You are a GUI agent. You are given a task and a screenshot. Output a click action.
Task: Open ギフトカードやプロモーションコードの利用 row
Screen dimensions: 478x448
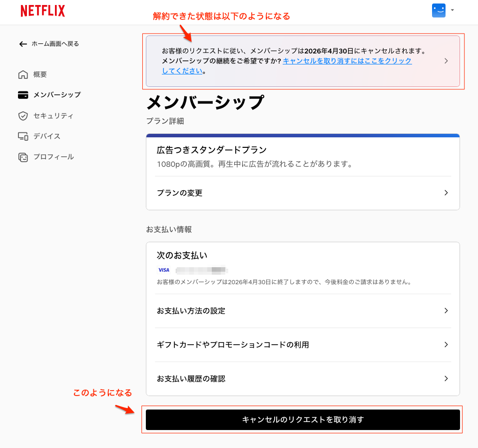tap(303, 345)
